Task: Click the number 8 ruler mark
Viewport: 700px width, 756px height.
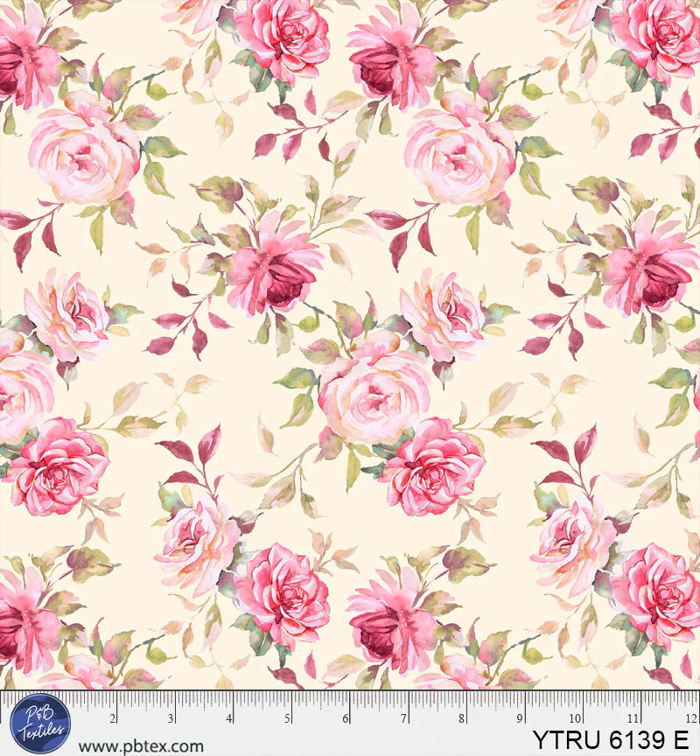Action: coord(464,718)
